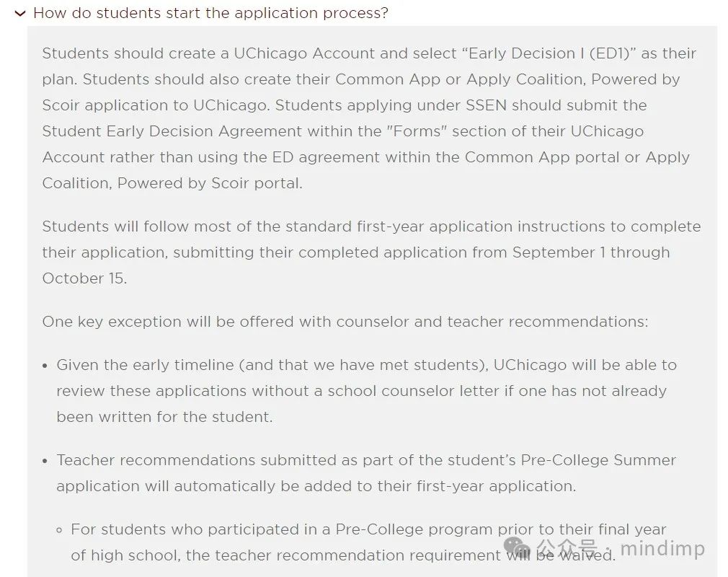Viewport: 728px width, 577px height.
Task: Click the hollow sub-bullet before 'For students who'
Action: point(59,530)
